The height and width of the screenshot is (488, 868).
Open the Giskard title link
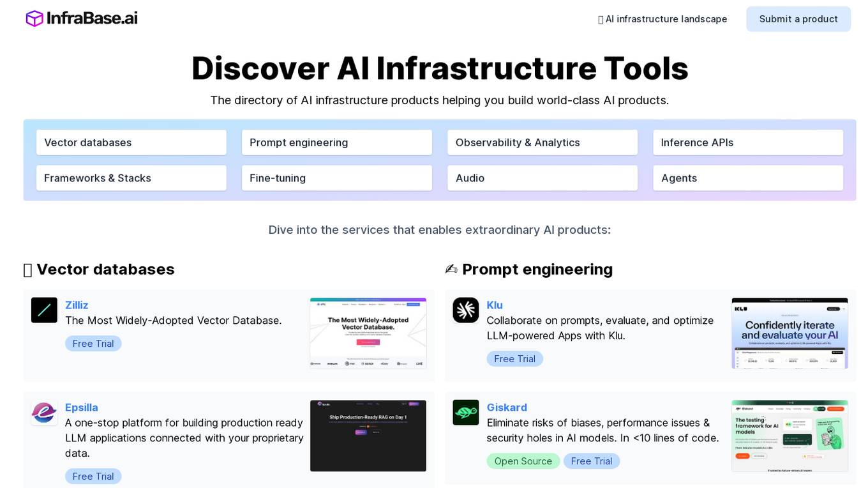pyautogui.click(x=507, y=408)
